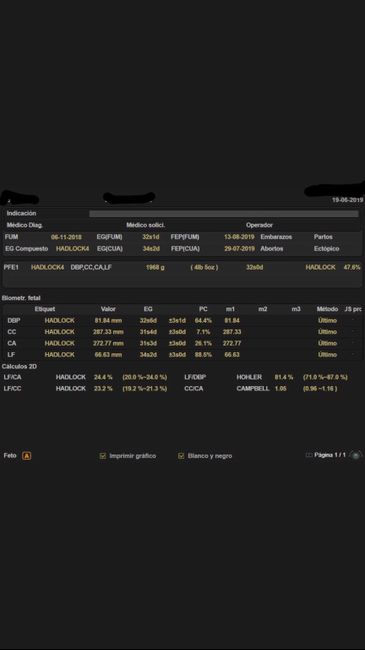Click DBP percentile 64.4%

[203, 320]
